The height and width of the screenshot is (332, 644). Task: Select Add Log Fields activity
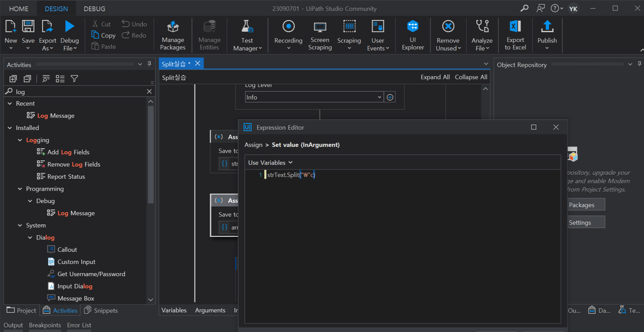63,152
